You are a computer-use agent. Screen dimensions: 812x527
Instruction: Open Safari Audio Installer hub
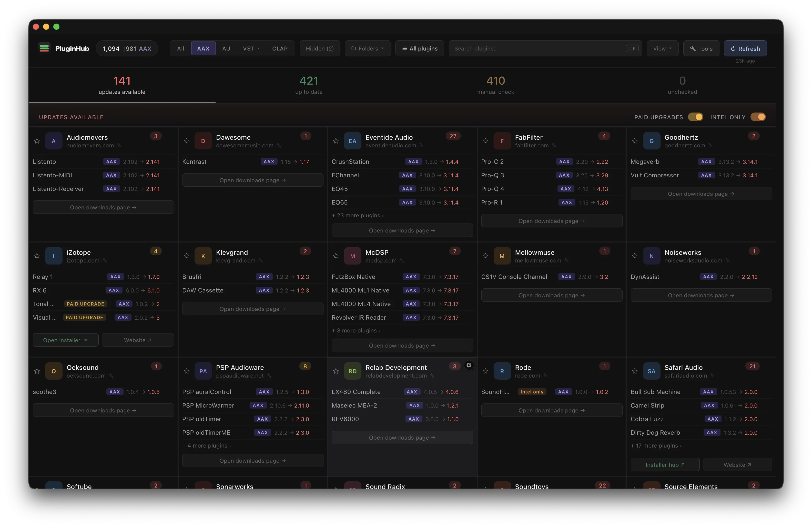[665, 464]
